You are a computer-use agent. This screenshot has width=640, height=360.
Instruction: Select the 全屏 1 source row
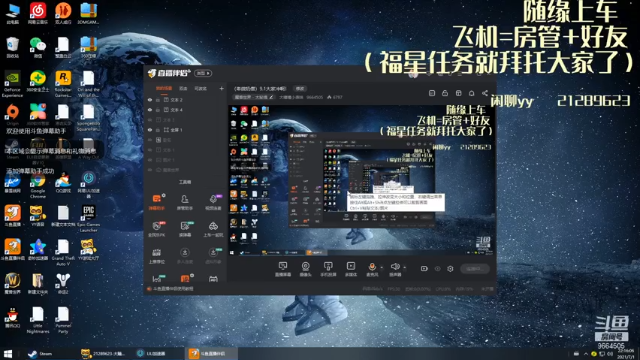[x=185, y=130]
